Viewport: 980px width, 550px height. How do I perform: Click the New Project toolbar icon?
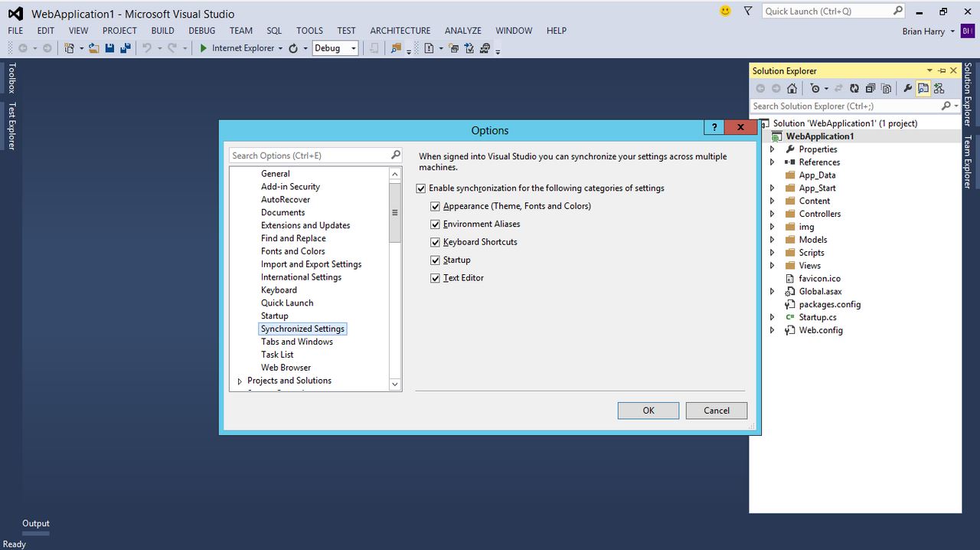click(70, 48)
